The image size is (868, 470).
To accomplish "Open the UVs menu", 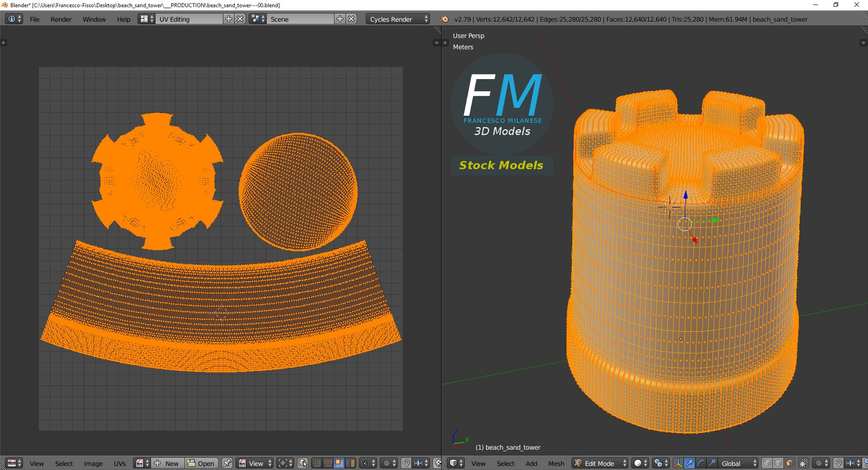I will coord(120,463).
